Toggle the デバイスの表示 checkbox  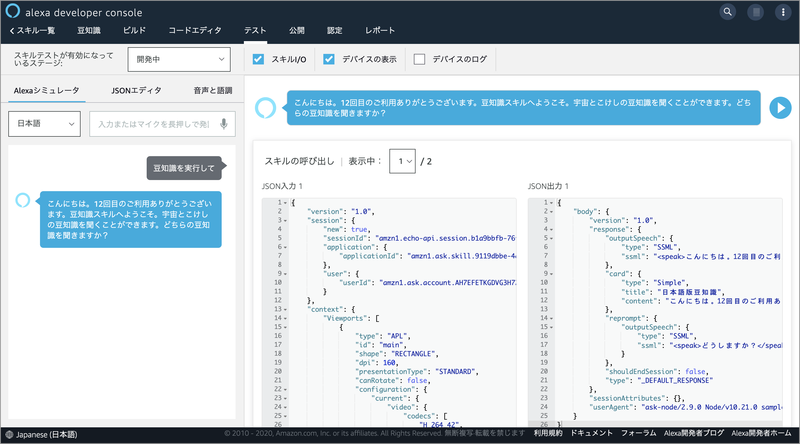329,59
